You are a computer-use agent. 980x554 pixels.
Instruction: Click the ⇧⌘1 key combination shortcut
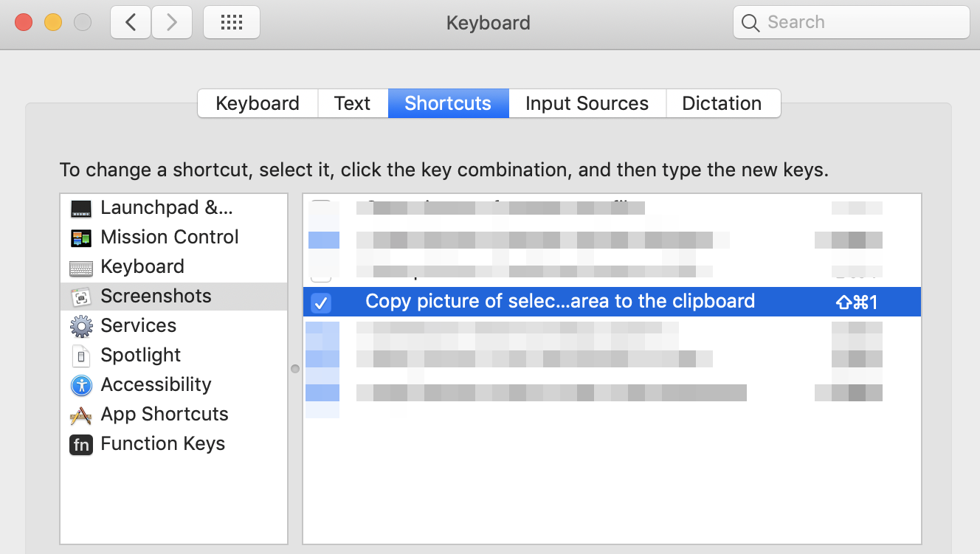tap(857, 302)
